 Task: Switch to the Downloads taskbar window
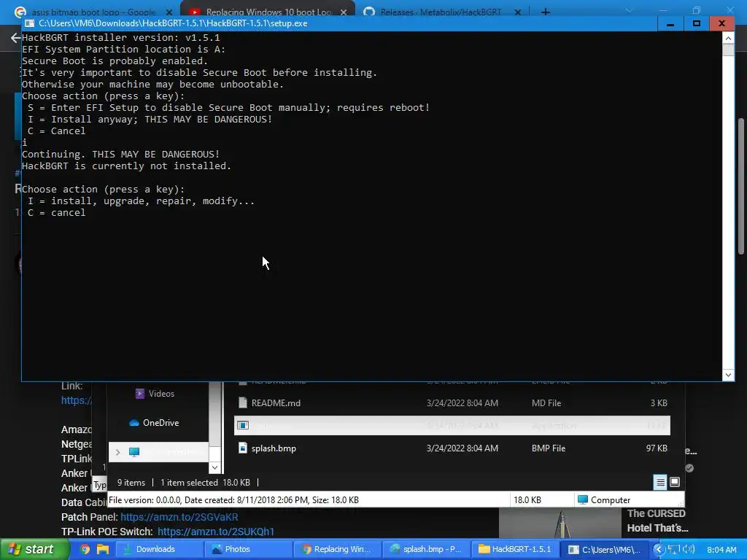[158, 549]
